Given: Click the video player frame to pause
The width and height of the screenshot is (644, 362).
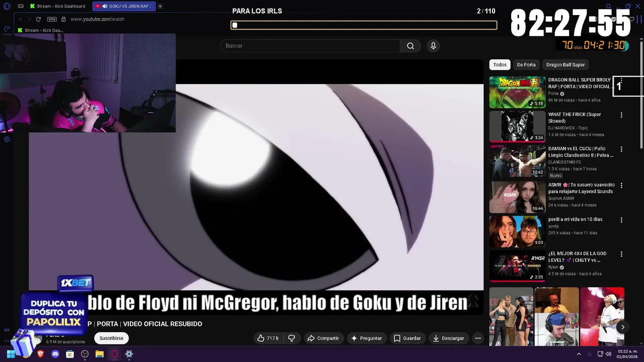Looking at the screenshot, I should (x=256, y=187).
